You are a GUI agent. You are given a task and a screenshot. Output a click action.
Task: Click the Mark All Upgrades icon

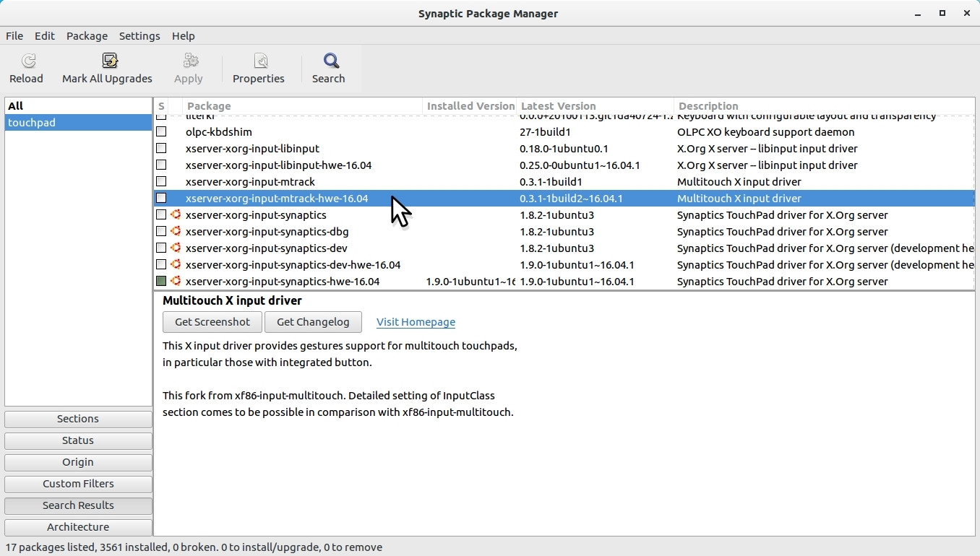109,61
